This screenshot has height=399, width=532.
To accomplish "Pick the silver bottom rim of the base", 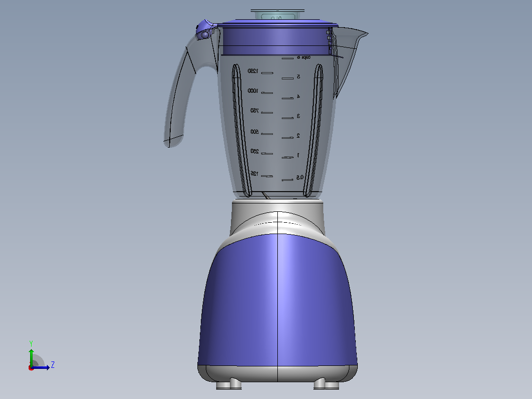I will coord(277,373).
